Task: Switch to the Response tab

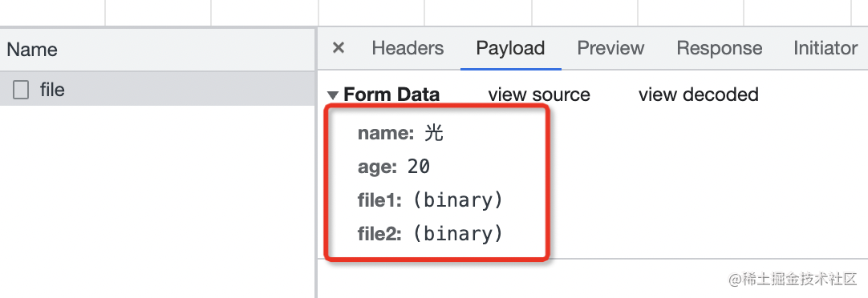Action: (x=719, y=48)
